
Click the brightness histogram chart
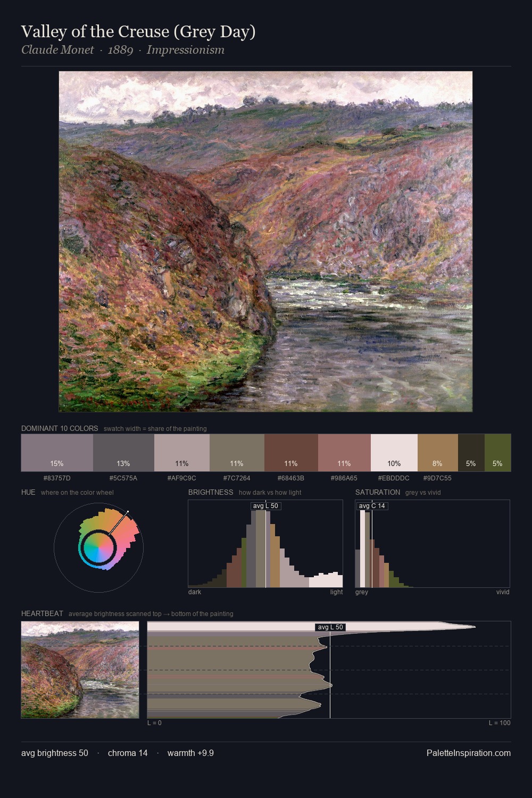(x=265, y=544)
